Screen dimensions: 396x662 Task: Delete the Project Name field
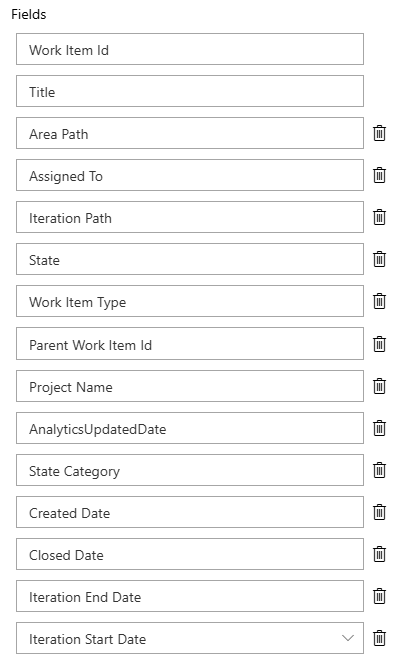(379, 386)
